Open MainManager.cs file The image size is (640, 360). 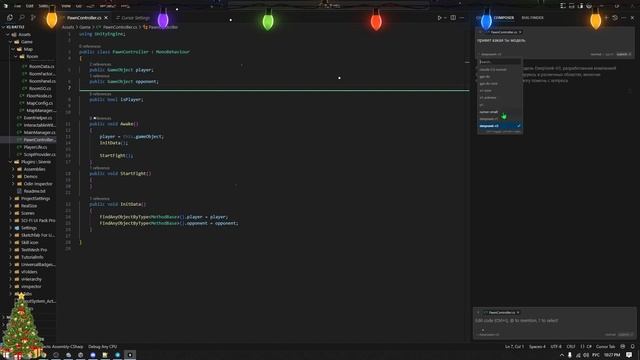39,132
